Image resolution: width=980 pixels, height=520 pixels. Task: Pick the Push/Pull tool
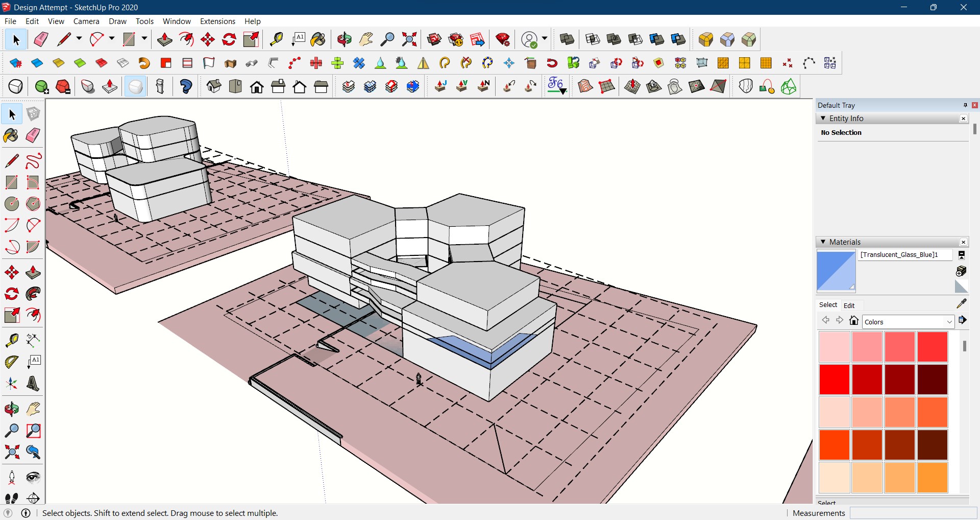pos(33,273)
